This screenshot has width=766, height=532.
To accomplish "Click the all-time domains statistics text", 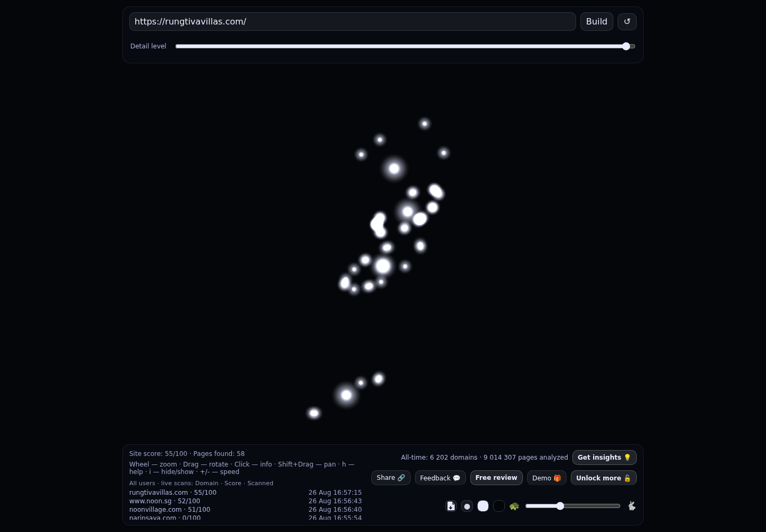I will [x=485, y=458].
